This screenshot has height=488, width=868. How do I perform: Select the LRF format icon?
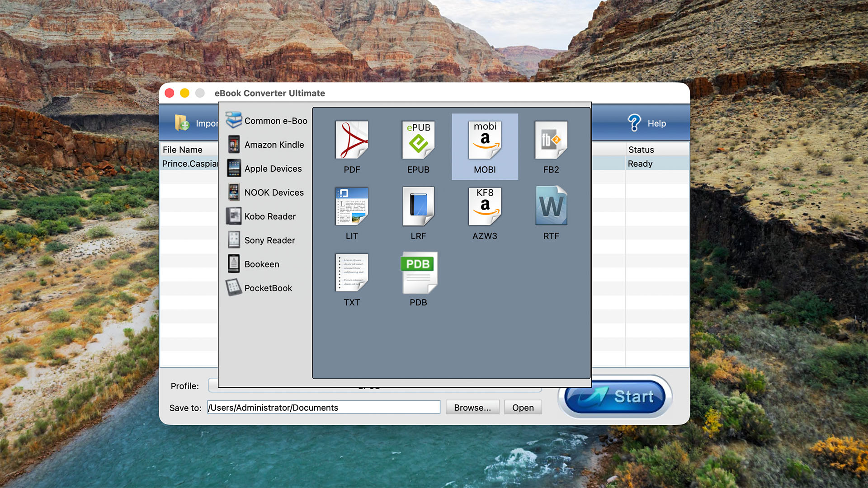click(x=418, y=206)
